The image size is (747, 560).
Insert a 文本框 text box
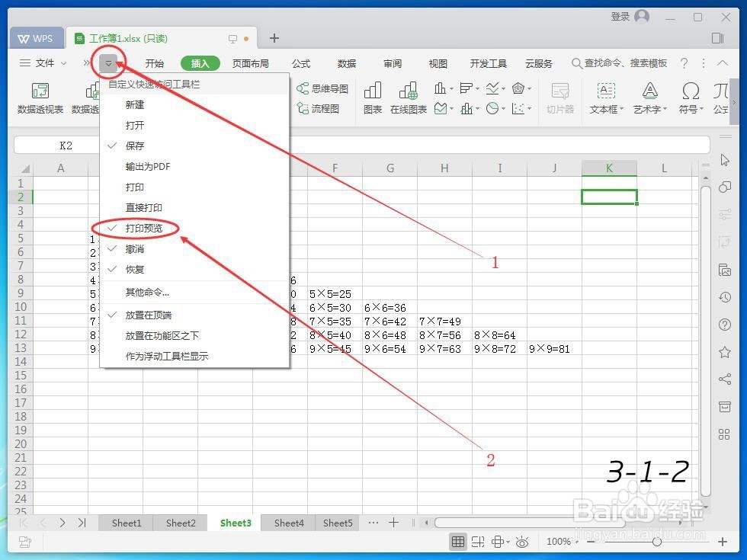(606, 99)
